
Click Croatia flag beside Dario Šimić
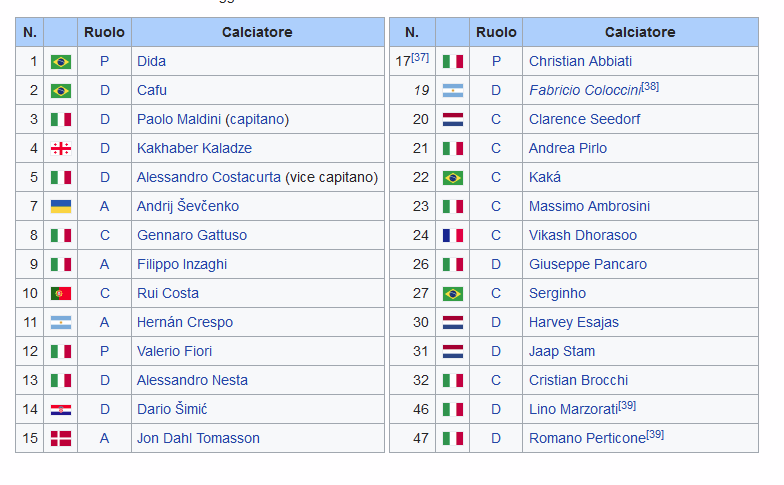60,410
